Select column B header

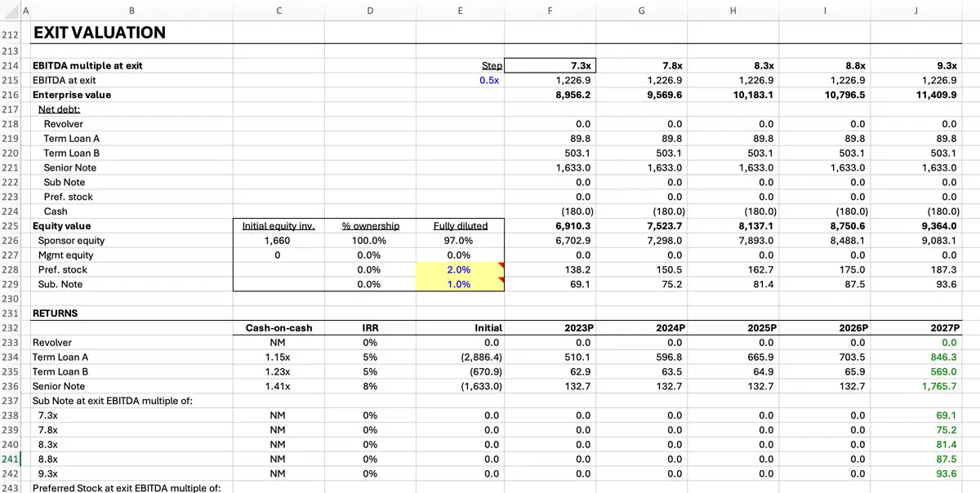pyautogui.click(x=132, y=11)
